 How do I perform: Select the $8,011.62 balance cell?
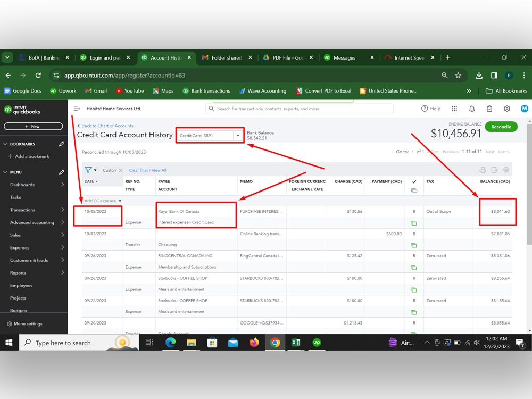point(500,211)
